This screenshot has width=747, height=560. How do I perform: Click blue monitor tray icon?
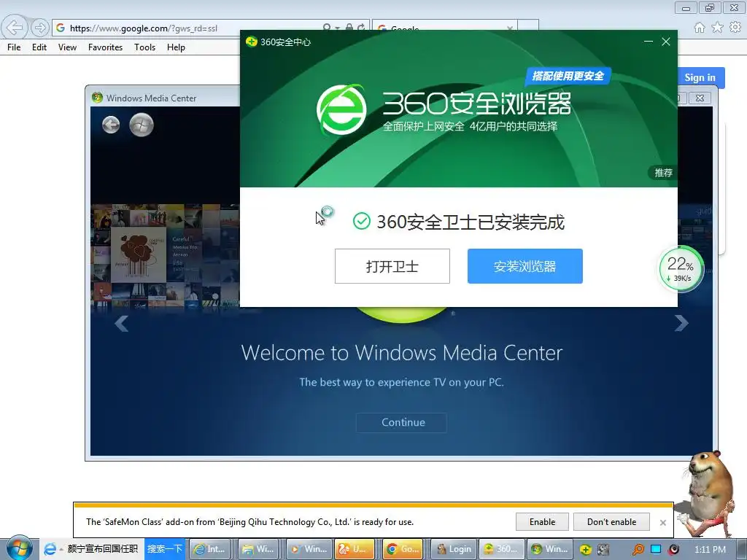click(656, 550)
